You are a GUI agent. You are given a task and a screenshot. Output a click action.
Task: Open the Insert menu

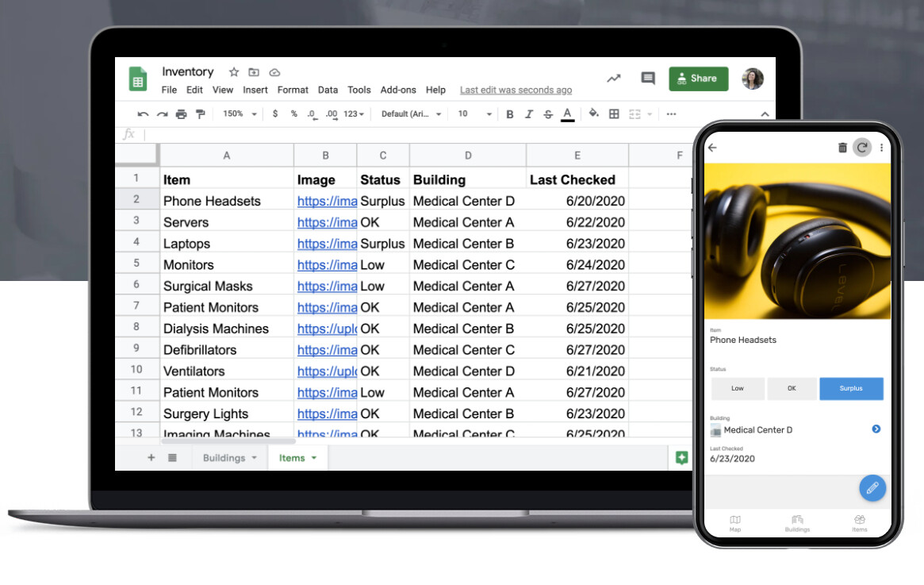255,90
